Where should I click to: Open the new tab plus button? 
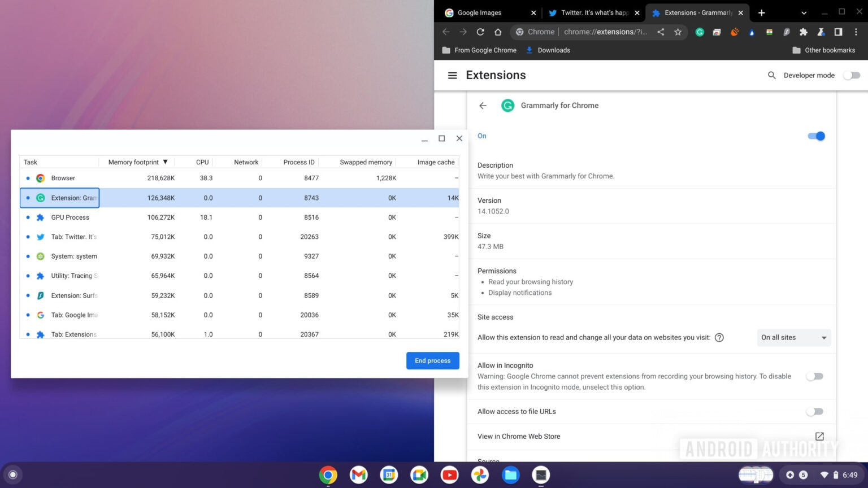(x=762, y=12)
